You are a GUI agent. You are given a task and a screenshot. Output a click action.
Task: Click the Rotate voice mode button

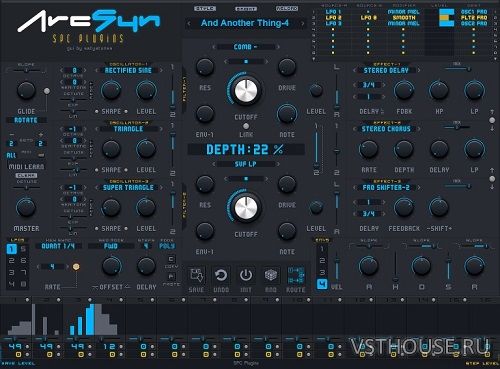(26, 120)
